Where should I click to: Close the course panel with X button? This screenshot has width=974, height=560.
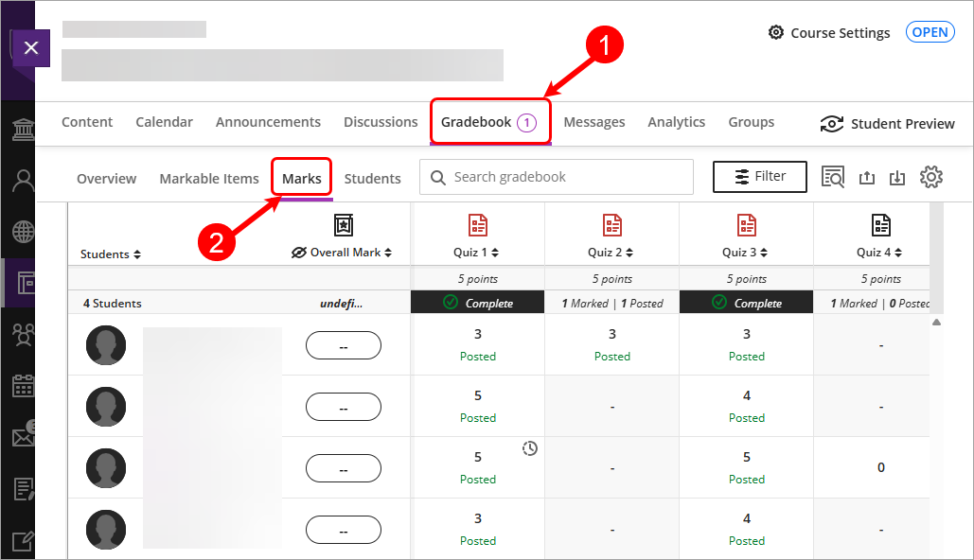[31, 48]
